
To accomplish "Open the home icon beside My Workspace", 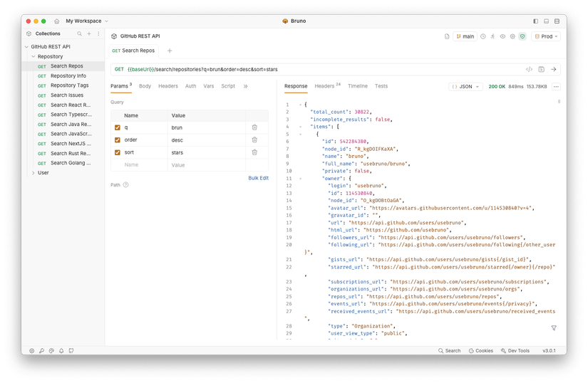I will click(x=56, y=21).
